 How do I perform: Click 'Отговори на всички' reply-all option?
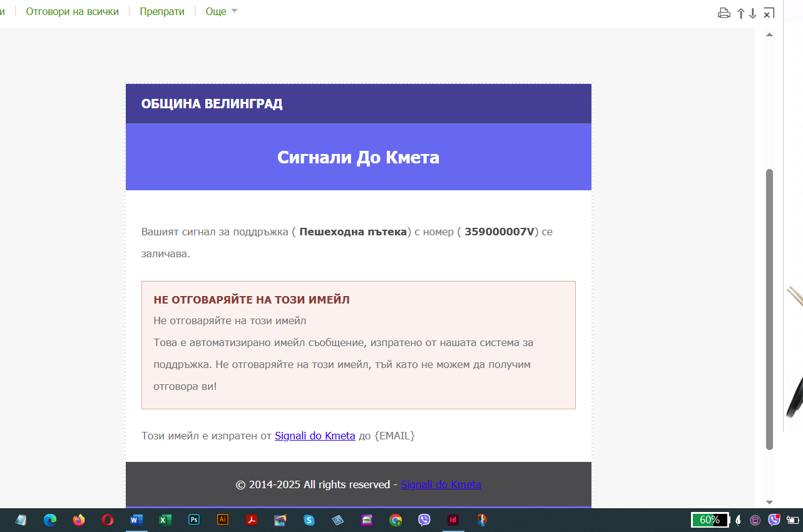[72, 11]
